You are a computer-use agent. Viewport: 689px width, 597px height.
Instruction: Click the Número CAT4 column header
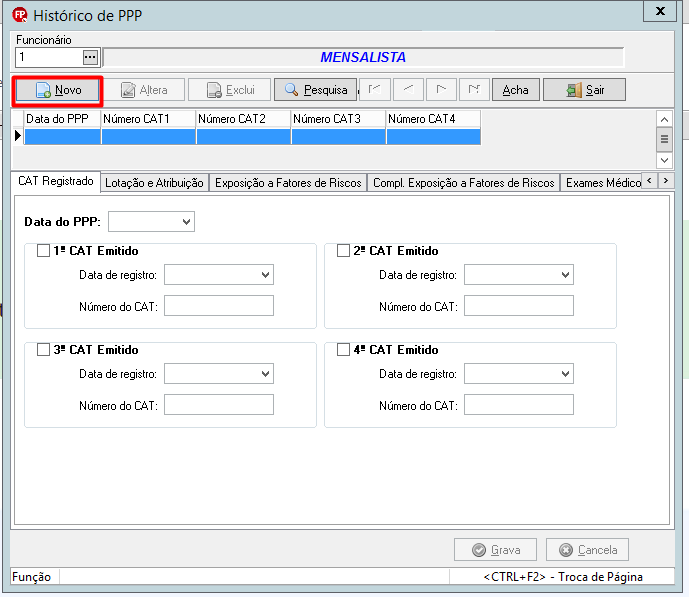433,119
